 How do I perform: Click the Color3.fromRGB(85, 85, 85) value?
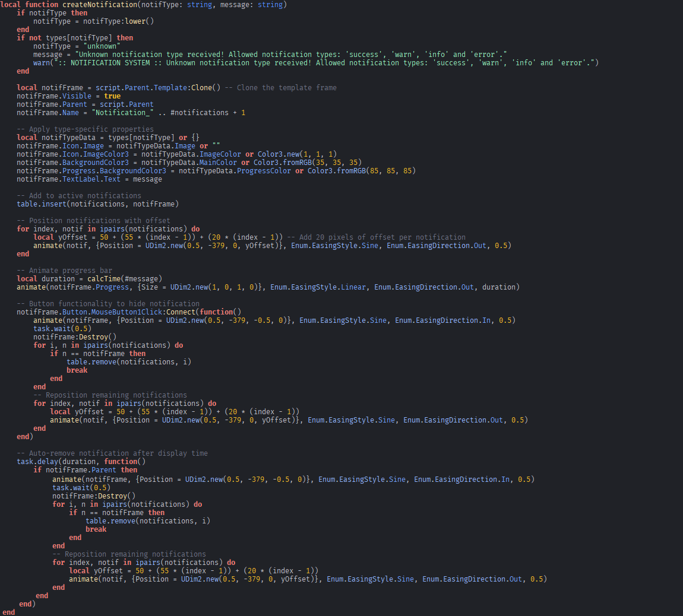(x=361, y=170)
